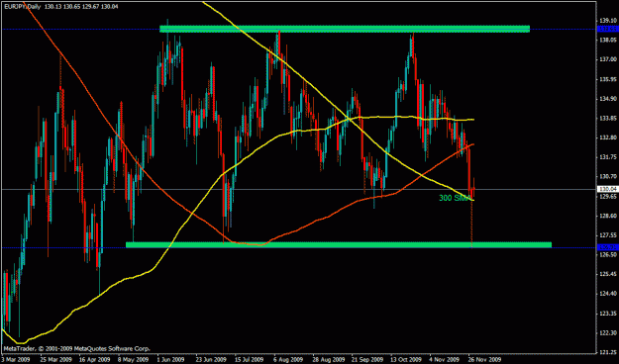The image size is (619, 364).
Task: Click the 137.00 price axis label
Action: 608,59
